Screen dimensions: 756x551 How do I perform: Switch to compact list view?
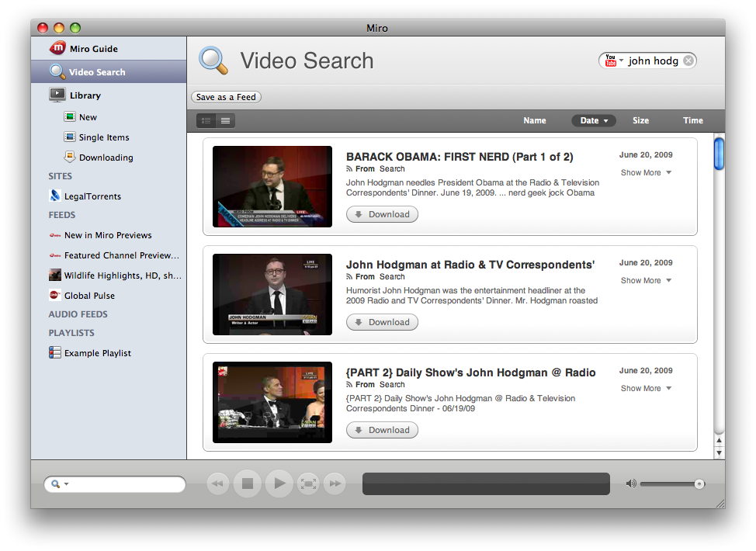(226, 120)
